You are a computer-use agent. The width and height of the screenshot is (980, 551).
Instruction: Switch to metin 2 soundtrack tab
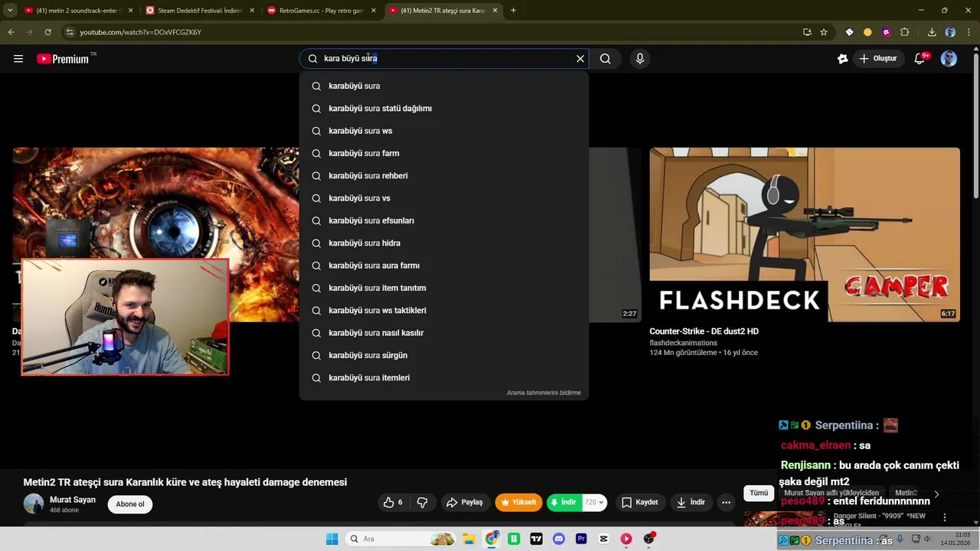78,11
